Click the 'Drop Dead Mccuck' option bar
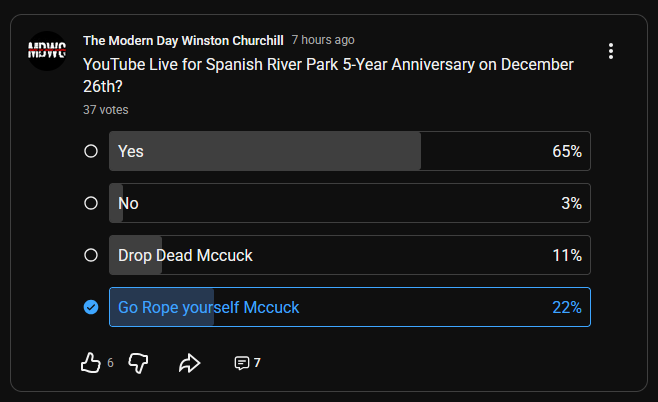 tap(349, 255)
